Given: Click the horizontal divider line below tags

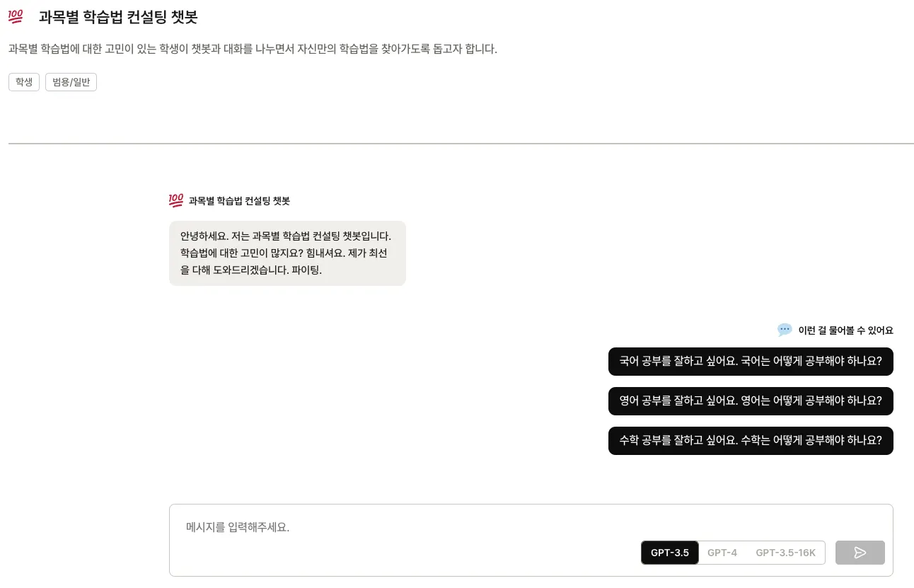Looking at the screenshot, I should pos(461,144).
